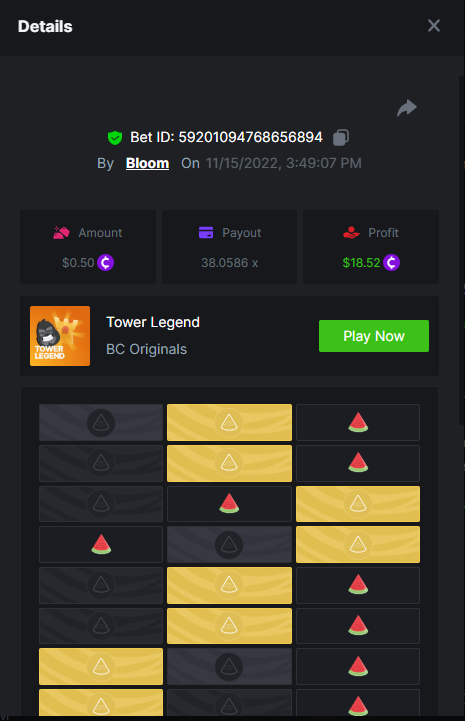Click the Amount money icon
Image resolution: width=465 pixels, height=721 pixels.
click(61, 233)
